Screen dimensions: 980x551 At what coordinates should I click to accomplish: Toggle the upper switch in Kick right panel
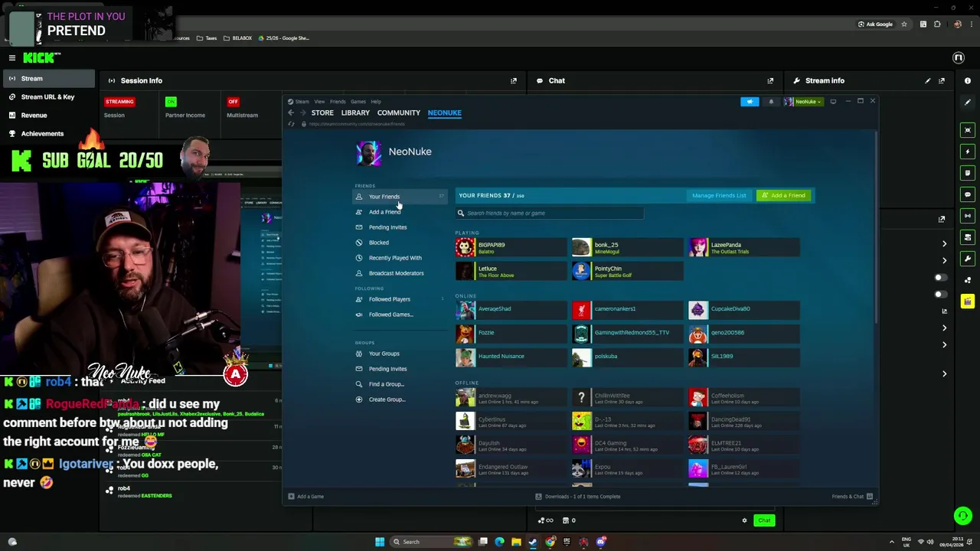[x=940, y=278]
